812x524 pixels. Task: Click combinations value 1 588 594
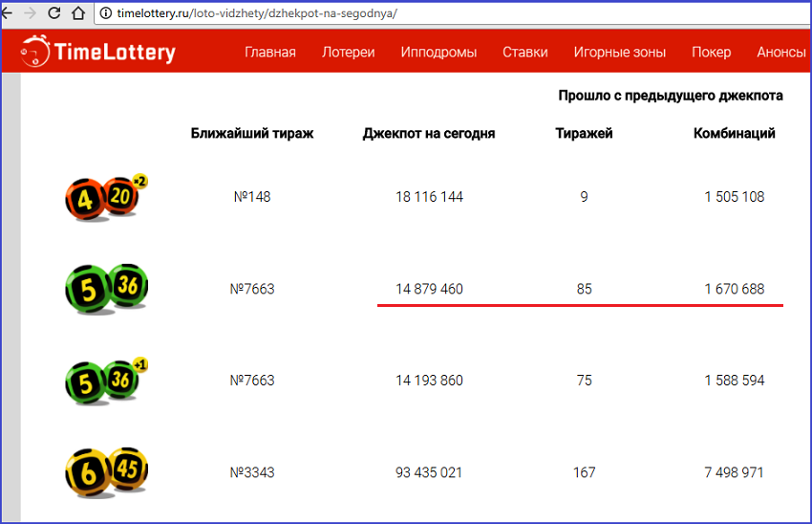(735, 381)
